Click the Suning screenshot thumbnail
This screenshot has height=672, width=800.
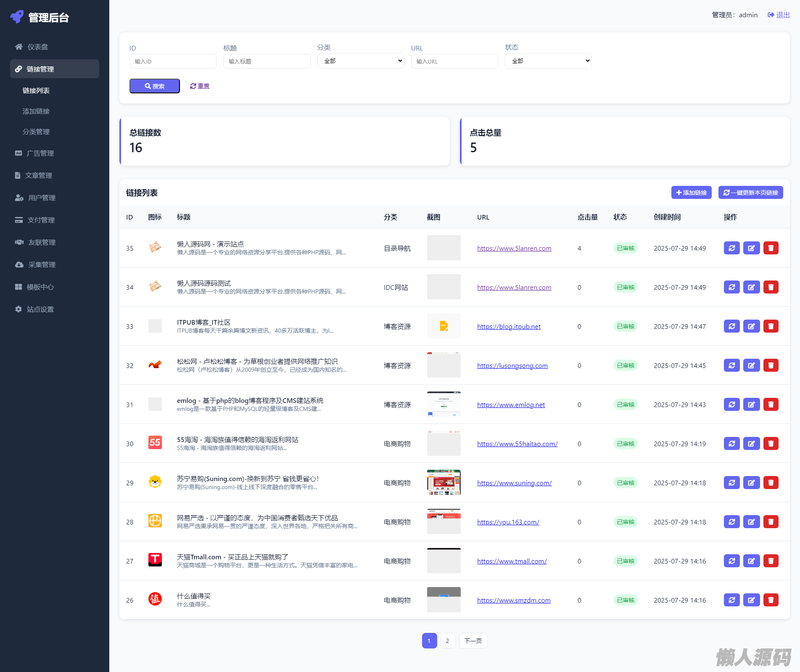coord(444,482)
